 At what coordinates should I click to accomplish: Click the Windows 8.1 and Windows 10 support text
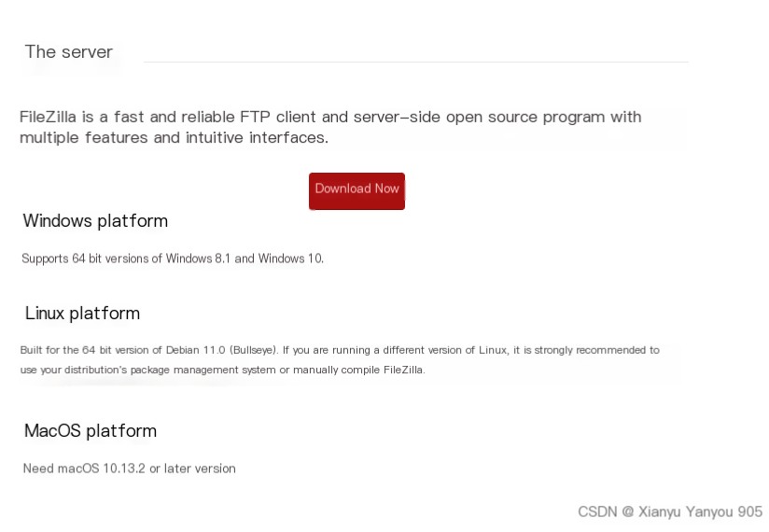(173, 259)
